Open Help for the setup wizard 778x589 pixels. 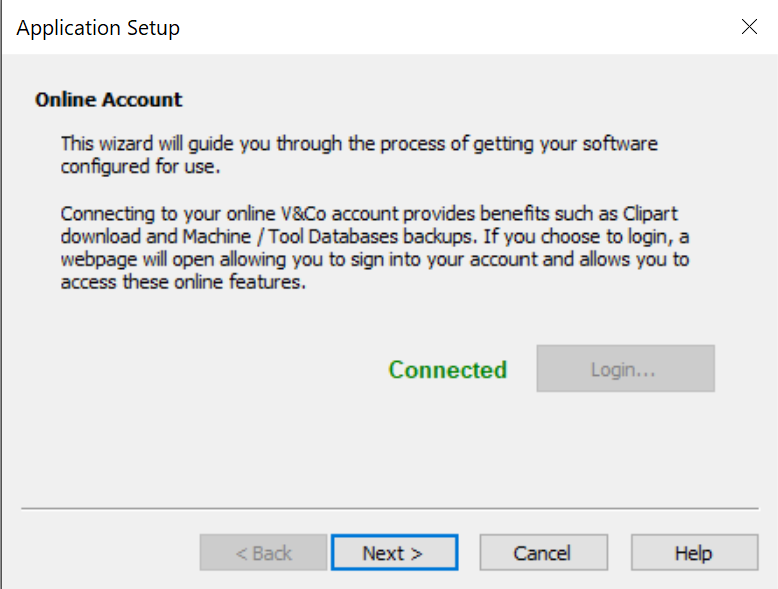[x=694, y=552]
